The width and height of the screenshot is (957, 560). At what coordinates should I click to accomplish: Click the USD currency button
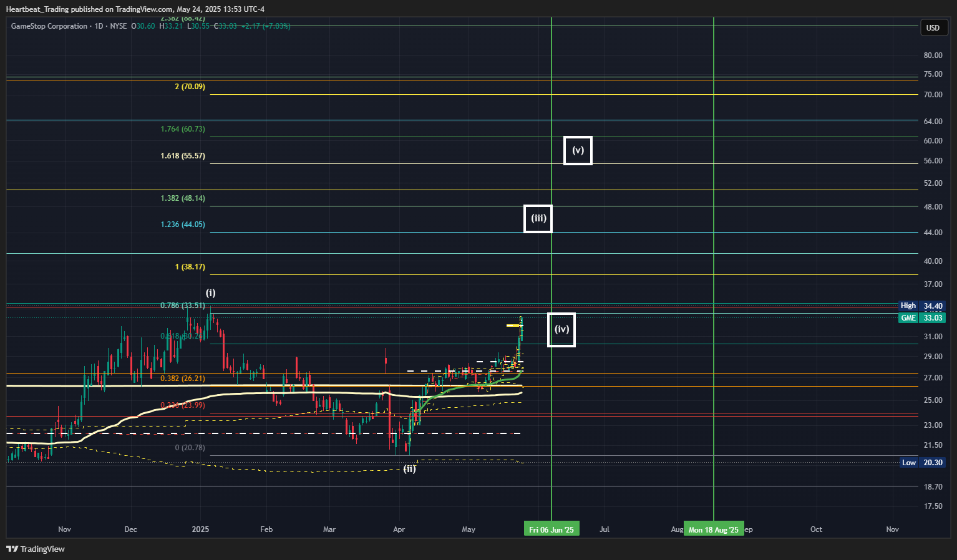934,27
